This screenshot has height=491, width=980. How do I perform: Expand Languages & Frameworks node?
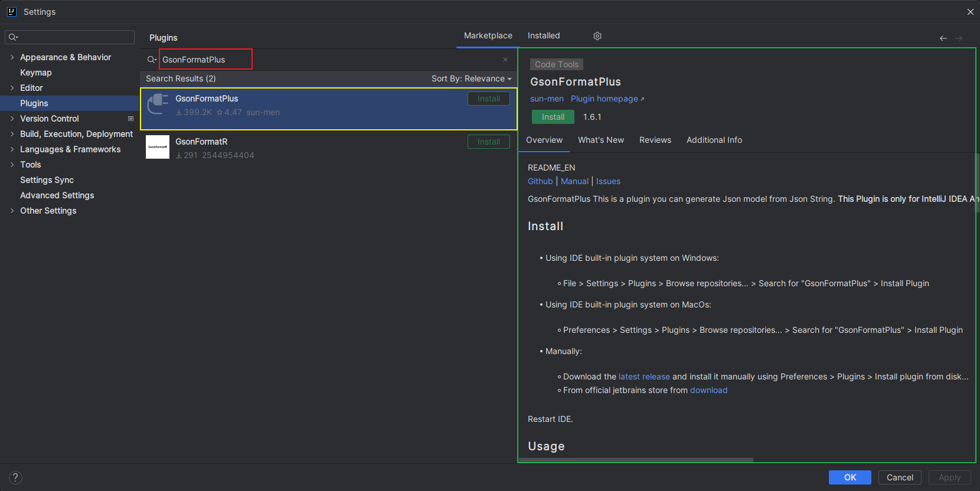coord(12,149)
